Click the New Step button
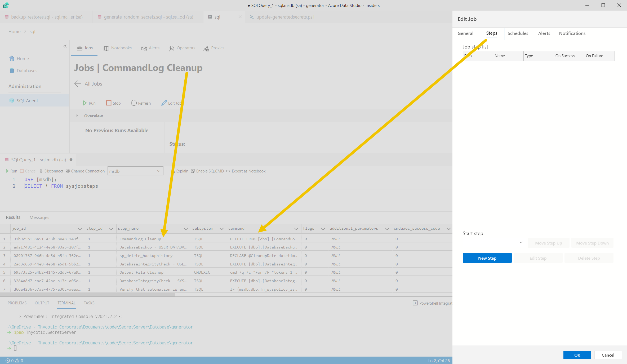627x364 pixels. tap(487, 258)
